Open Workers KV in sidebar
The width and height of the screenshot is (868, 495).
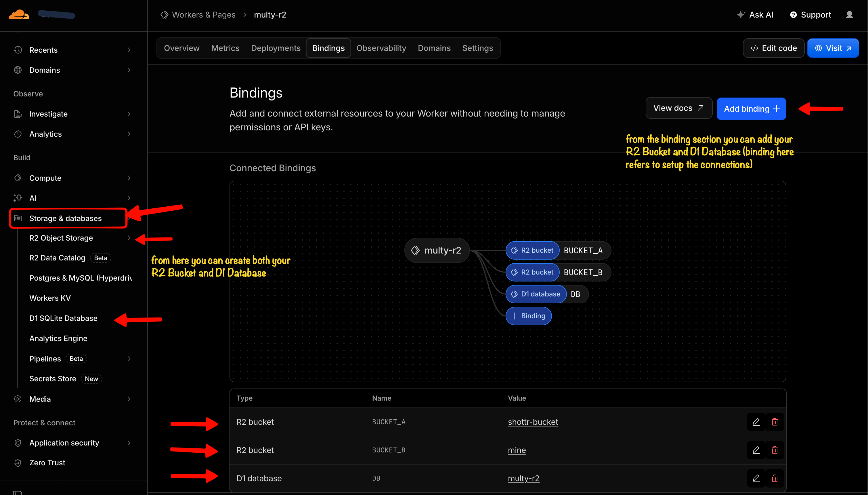coord(50,298)
